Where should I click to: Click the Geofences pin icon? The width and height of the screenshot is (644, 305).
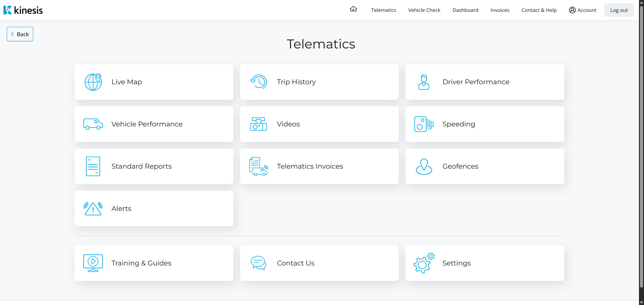point(424,166)
